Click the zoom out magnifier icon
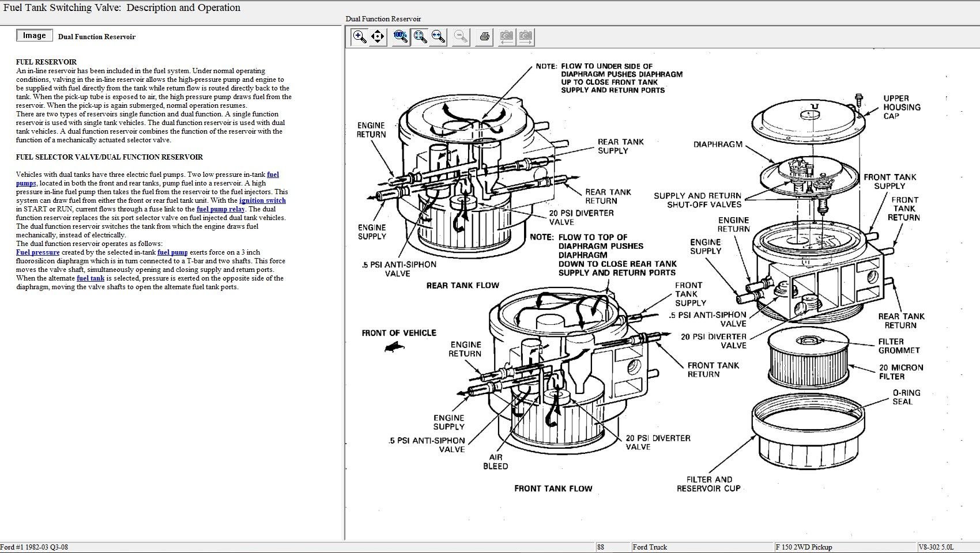This screenshot has width=980, height=553. coord(461,37)
